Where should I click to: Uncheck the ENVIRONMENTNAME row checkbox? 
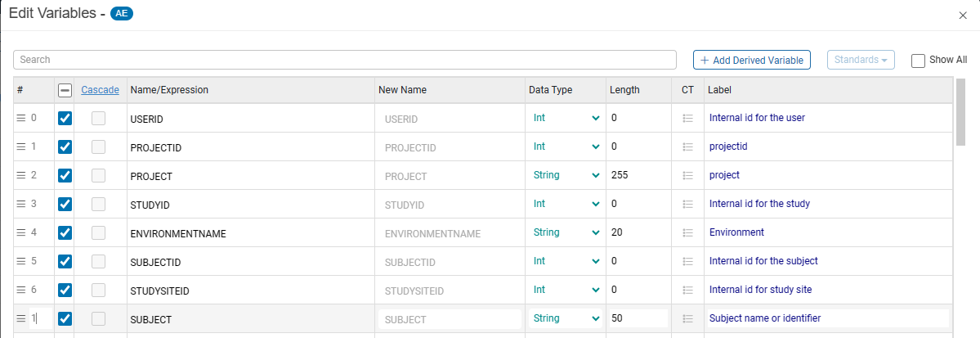tap(65, 233)
